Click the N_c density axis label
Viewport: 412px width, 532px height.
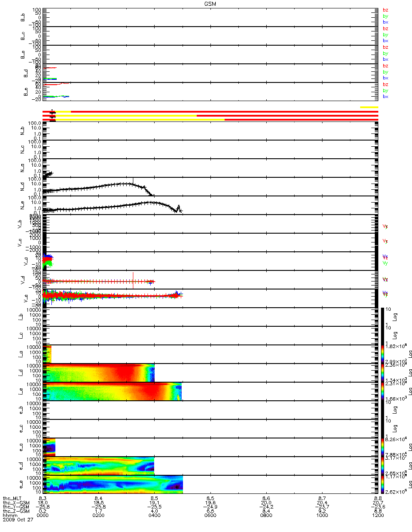pos(22,149)
